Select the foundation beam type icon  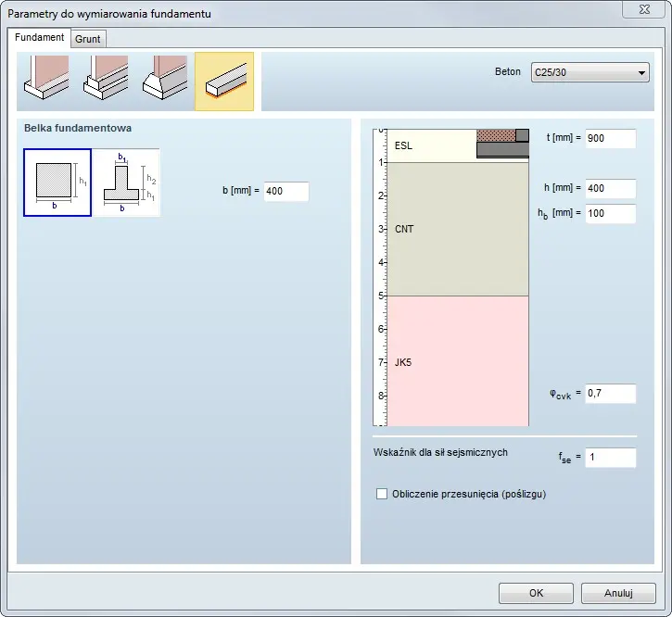[223, 81]
